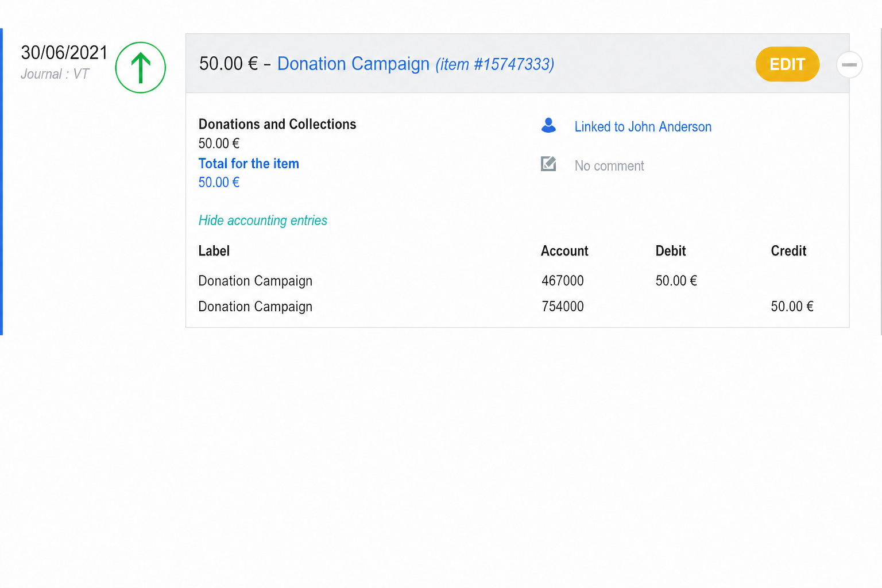Select the Total for the item label
The height and width of the screenshot is (588, 882).
(249, 164)
